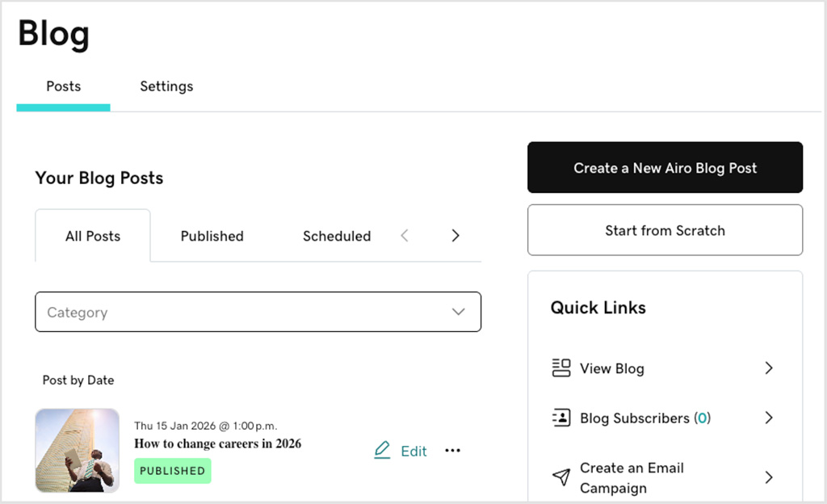The image size is (827, 504).
Task: Select the All Posts tab
Action: 92,236
